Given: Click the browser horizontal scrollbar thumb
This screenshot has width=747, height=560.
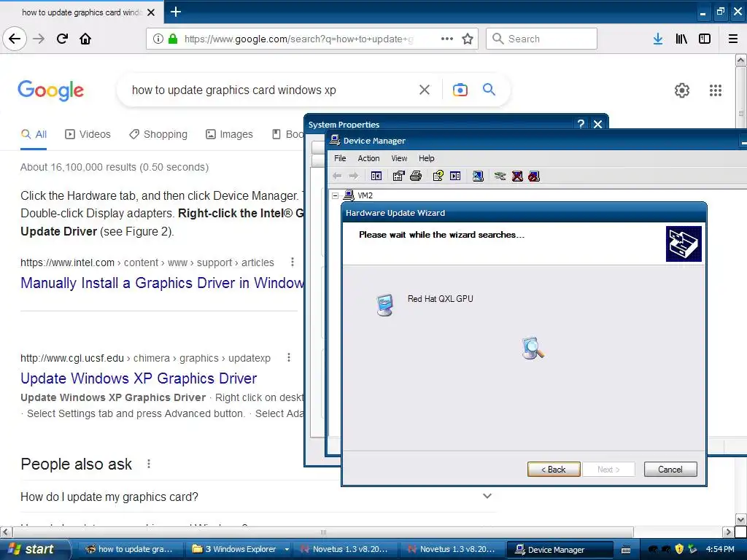Looking at the screenshot, I should [x=323, y=532].
